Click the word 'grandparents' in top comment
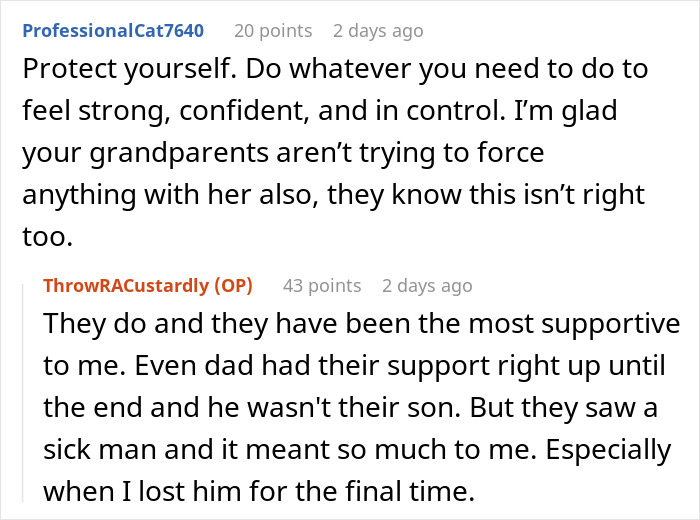 tap(179, 153)
